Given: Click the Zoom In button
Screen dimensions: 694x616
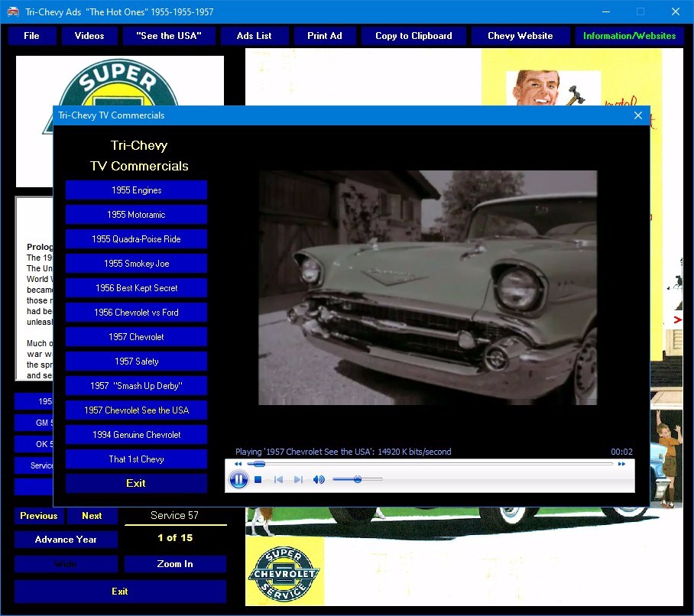Looking at the screenshot, I should 175,564.
